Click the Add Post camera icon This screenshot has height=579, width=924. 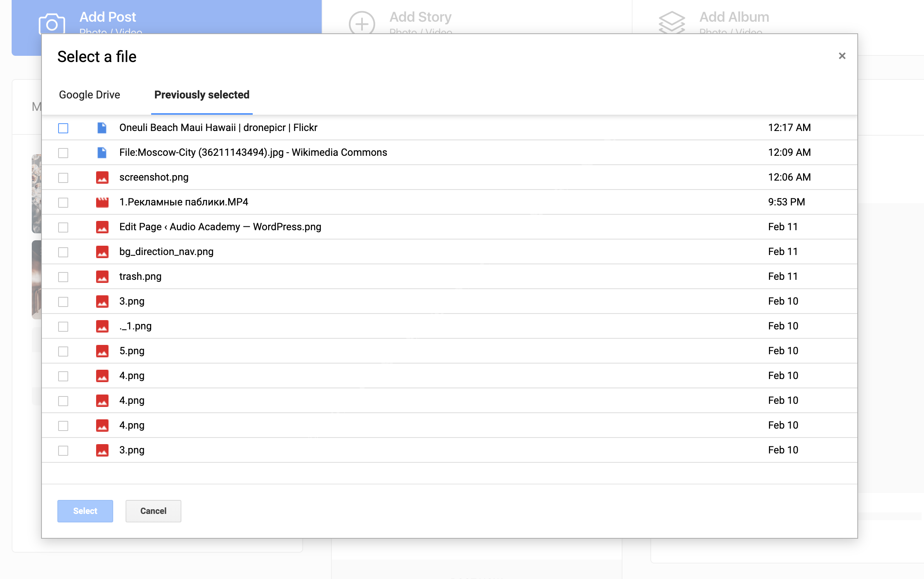click(52, 24)
